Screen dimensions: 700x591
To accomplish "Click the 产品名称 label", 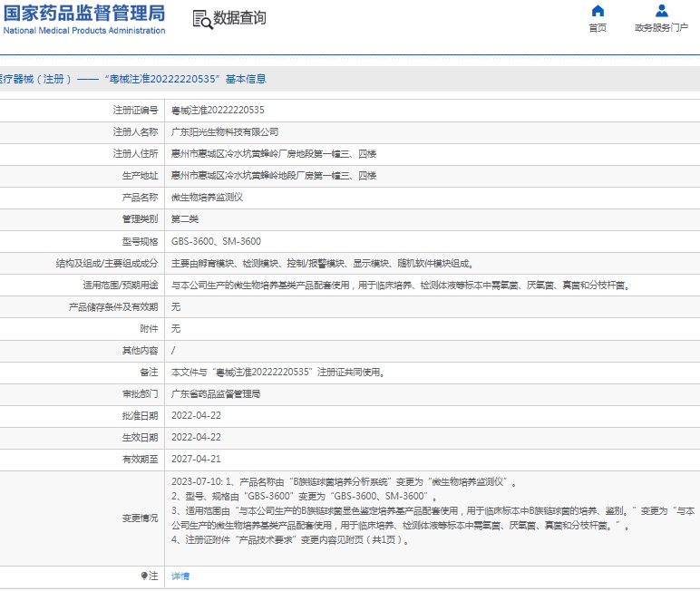I will pyautogui.click(x=141, y=198).
